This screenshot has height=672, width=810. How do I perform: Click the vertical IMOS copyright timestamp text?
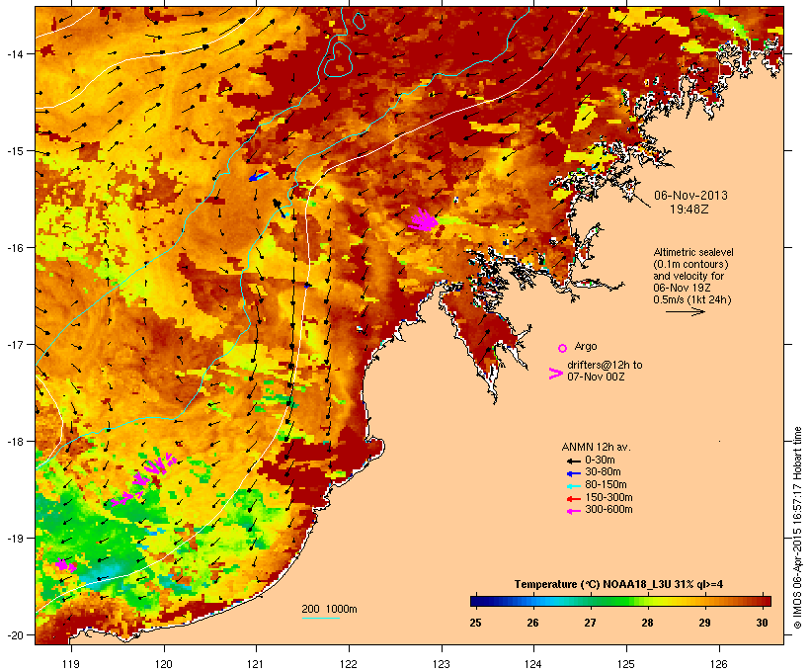click(797, 528)
